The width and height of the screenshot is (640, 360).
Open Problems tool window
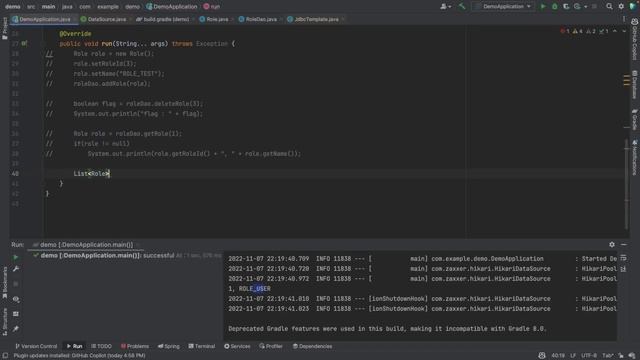click(135, 346)
